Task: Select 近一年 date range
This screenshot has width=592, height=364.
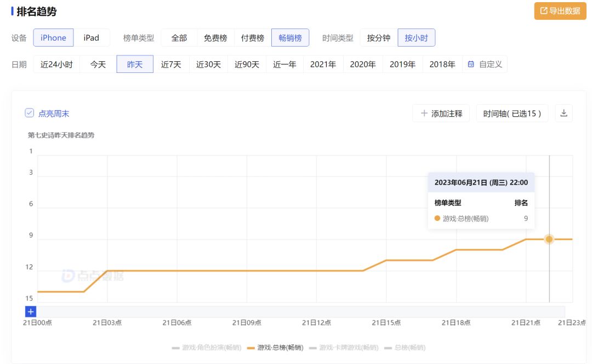Action: [284, 64]
